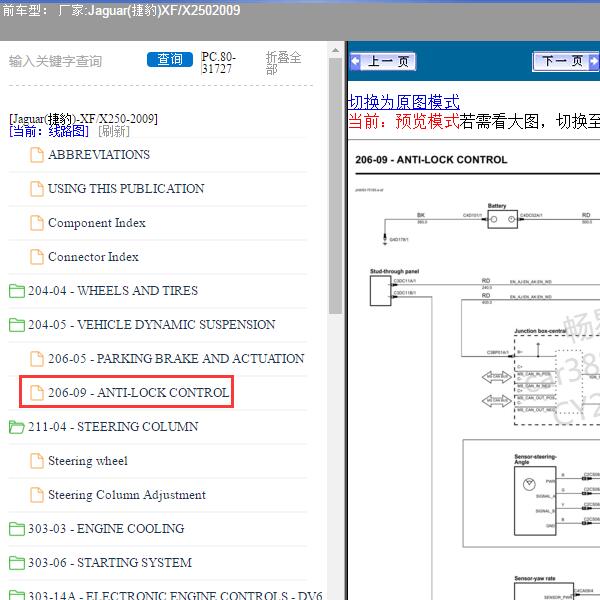600x600 pixels.
Task: Click 折叠全部 to collapse all
Action: [284, 63]
